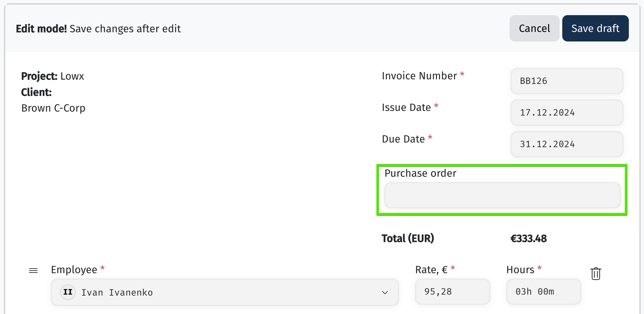
Task: Click the Invoice Number label
Action: point(419,76)
